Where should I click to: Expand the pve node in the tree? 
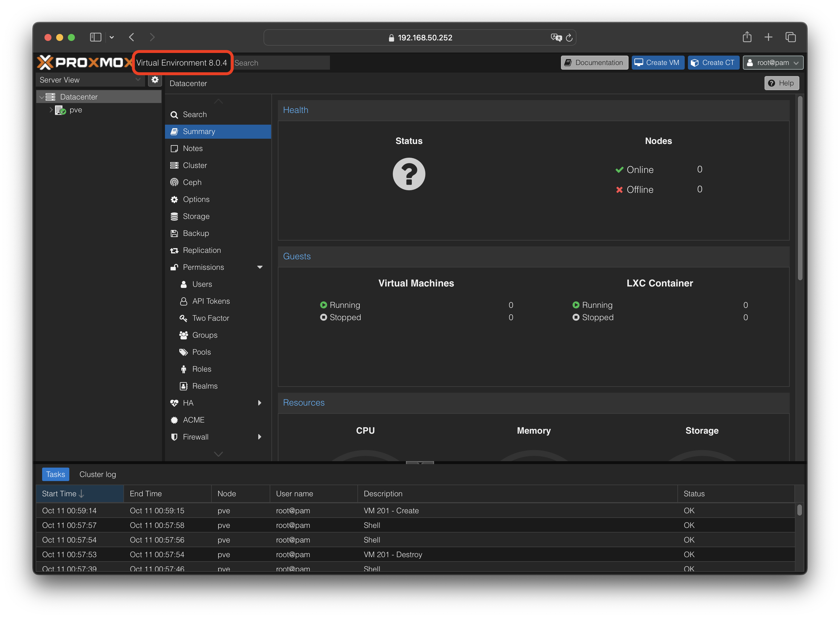[51, 110]
